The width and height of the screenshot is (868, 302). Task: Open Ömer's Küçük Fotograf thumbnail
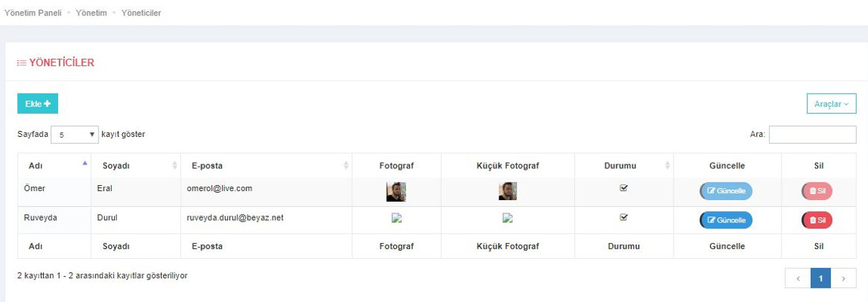click(x=507, y=191)
